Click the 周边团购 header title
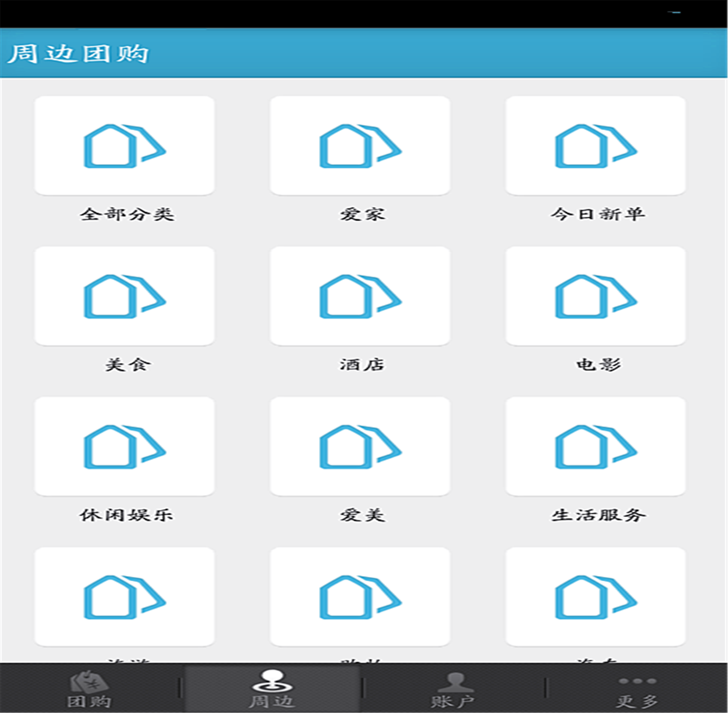728x713 pixels. (x=78, y=53)
